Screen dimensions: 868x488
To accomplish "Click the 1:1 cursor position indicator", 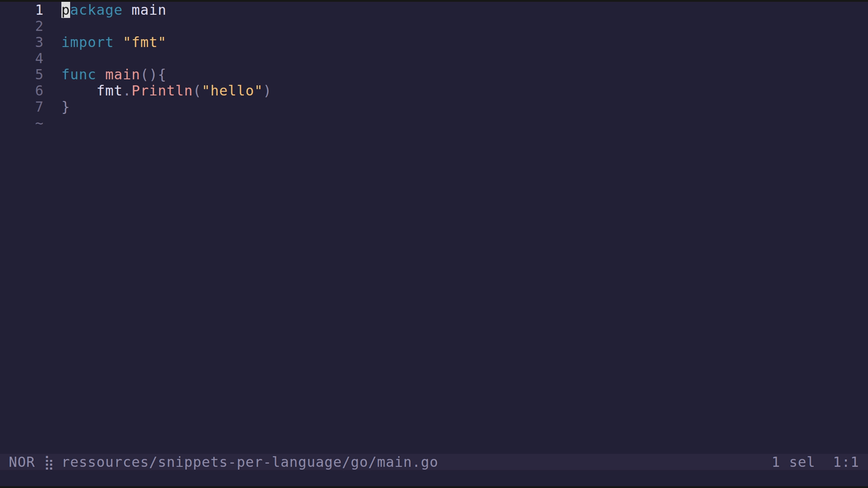I will [845, 462].
